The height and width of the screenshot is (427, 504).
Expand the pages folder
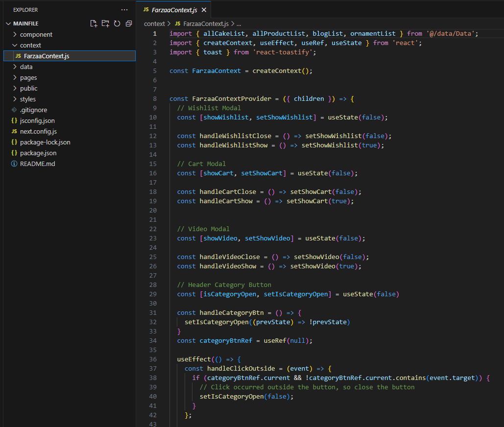[x=28, y=78]
